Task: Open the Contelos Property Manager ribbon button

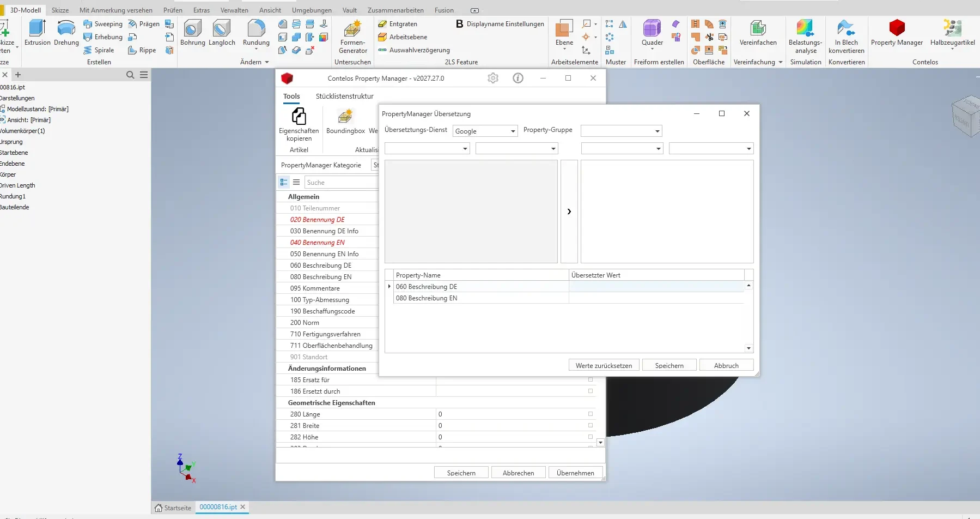Action: click(x=897, y=33)
